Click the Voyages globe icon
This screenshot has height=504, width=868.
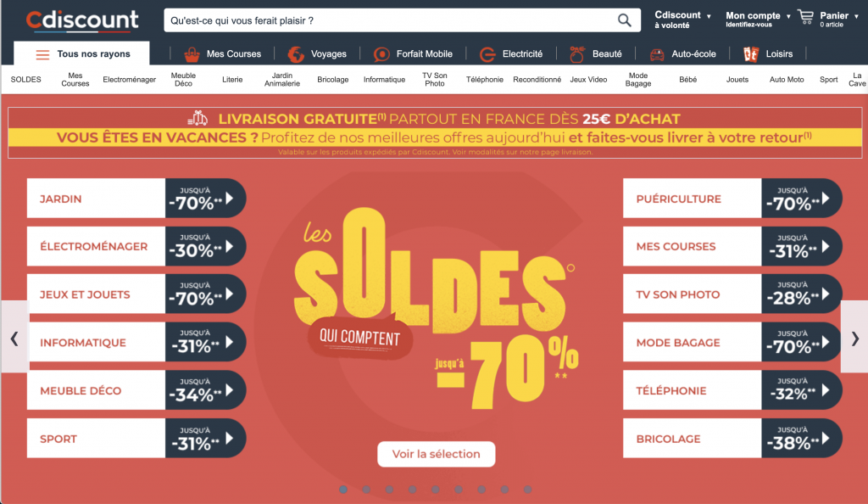click(296, 54)
